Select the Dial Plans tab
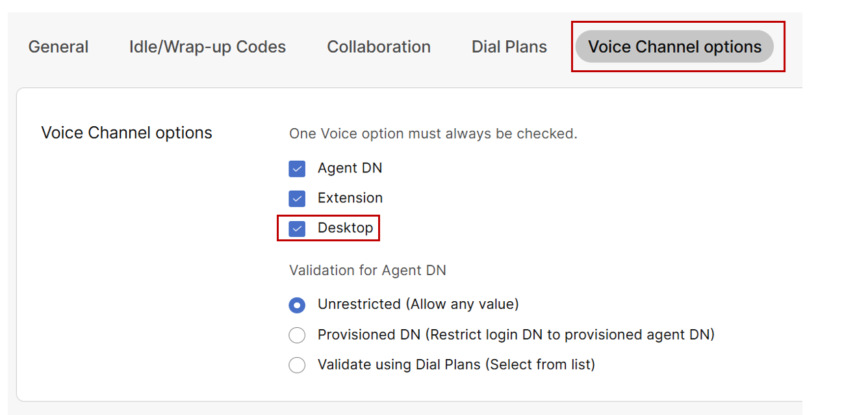Screen dimensions: 868x415 point(509,47)
